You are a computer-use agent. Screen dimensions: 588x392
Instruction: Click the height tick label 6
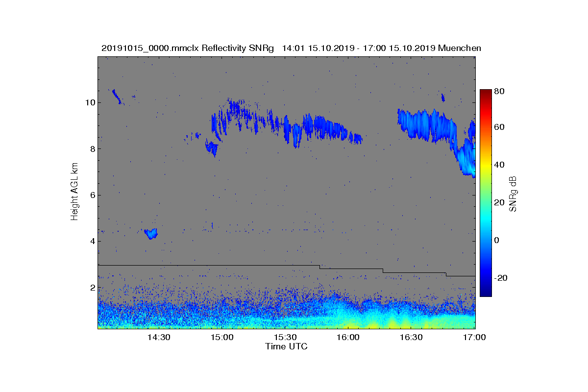(92, 195)
